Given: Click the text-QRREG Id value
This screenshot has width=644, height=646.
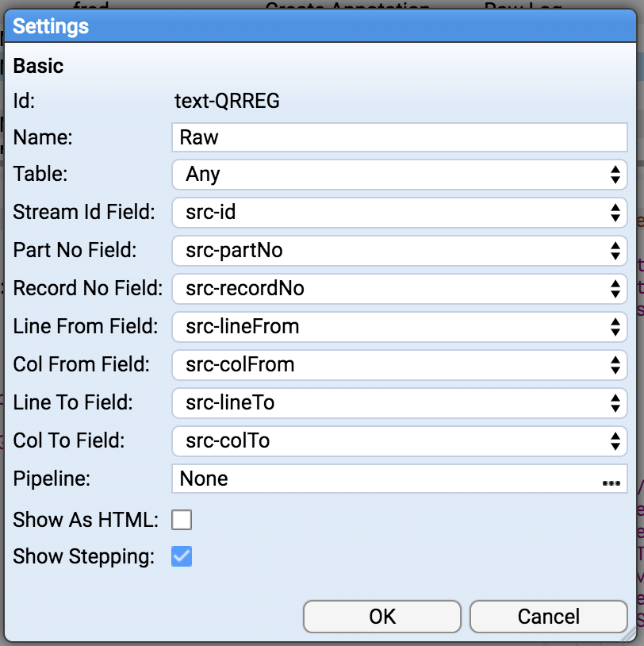Looking at the screenshot, I should pyautogui.click(x=227, y=101).
